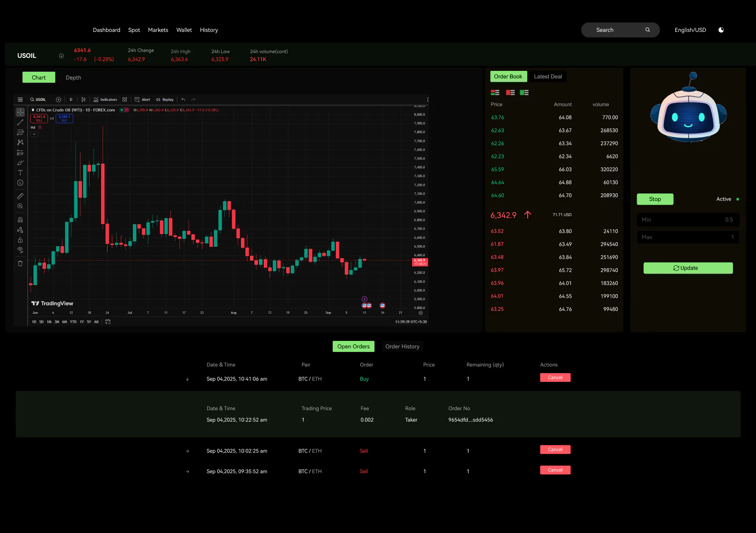Set chart range to 1M
The height and width of the screenshot is (533, 756).
pos(49,322)
